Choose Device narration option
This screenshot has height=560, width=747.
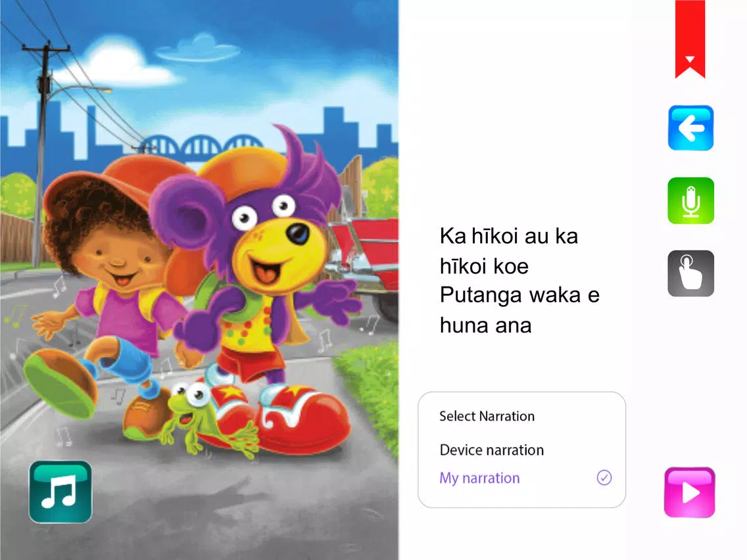[x=492, y=450]
